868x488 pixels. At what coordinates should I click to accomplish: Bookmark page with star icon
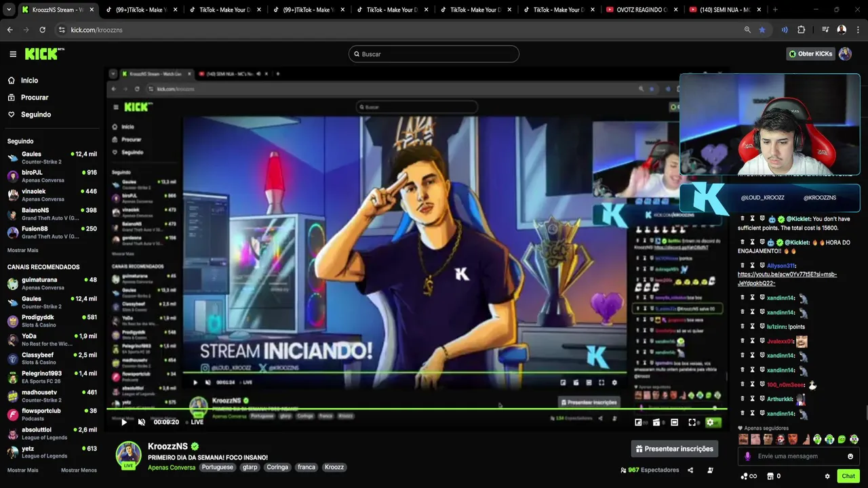tap(762, 30)
